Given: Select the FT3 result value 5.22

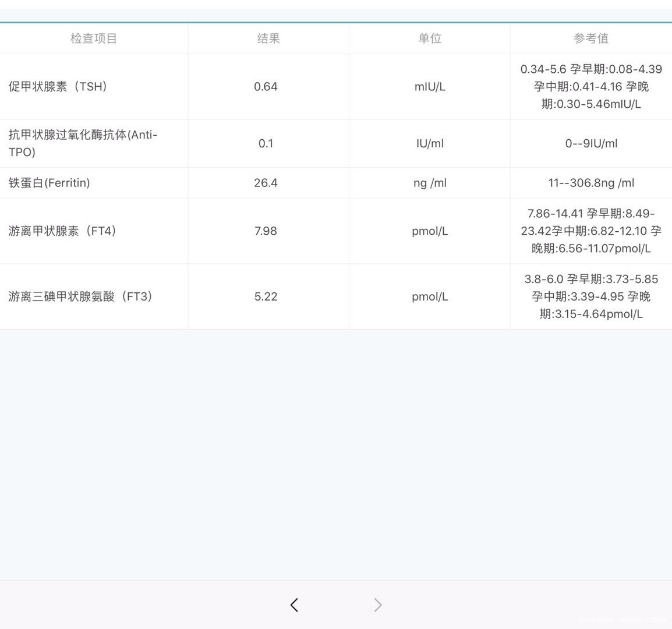Looking at the screenshot, I should coord(266,296).
